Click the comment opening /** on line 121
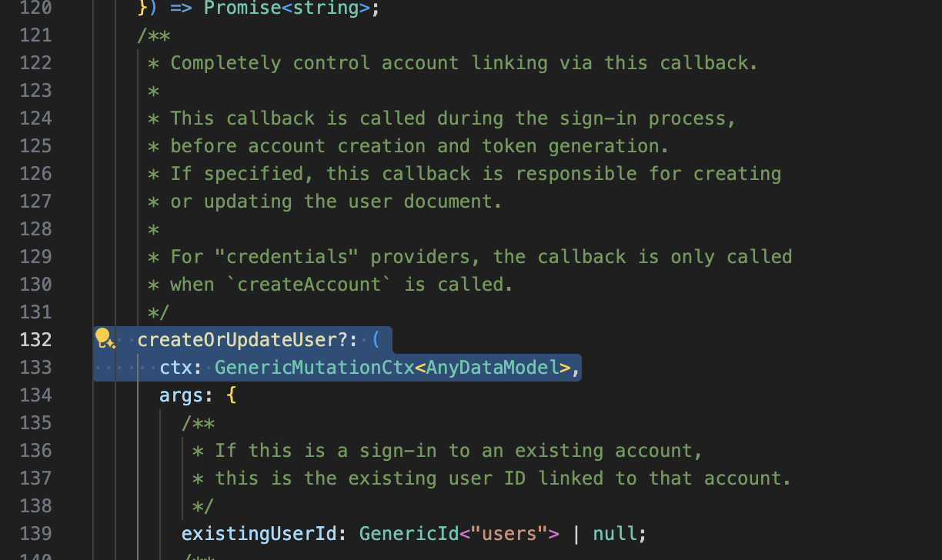Viewport: 942px width, 560px height. pos(154,35)
